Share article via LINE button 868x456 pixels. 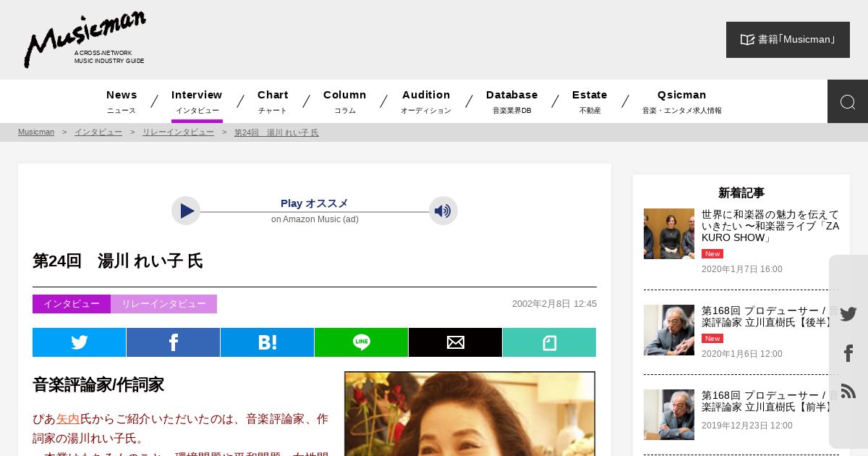362,342
